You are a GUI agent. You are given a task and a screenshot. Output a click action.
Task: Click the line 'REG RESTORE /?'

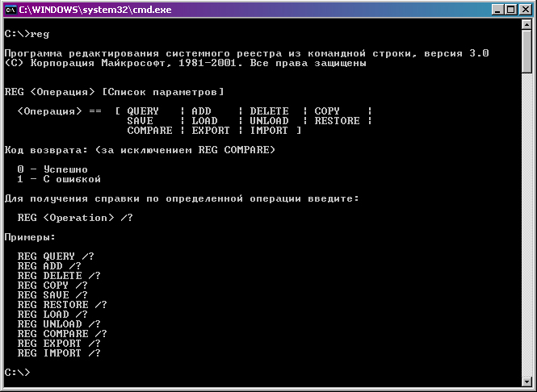pyautogui.click(x=62, y=304)
